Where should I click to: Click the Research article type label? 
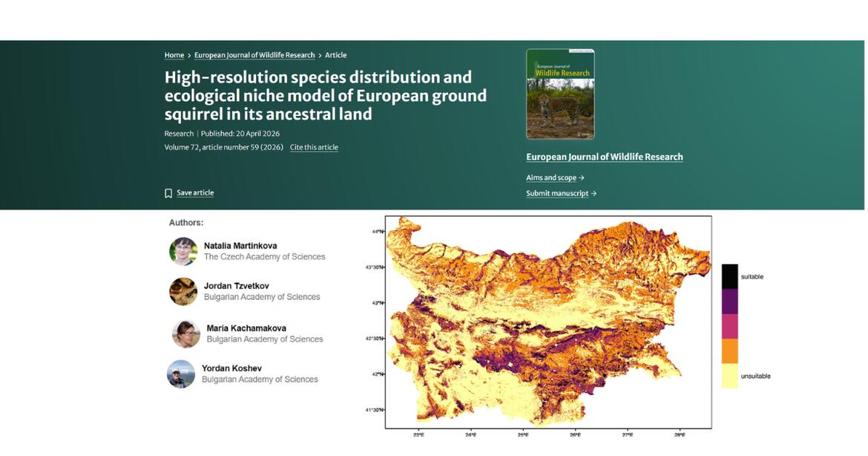pos(179,134)
